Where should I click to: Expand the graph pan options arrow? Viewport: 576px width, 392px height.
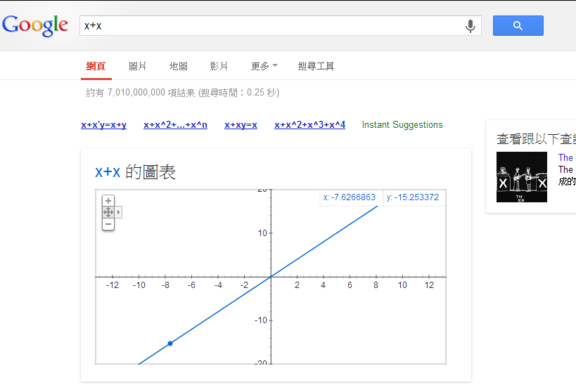click(x=118, y=212)
